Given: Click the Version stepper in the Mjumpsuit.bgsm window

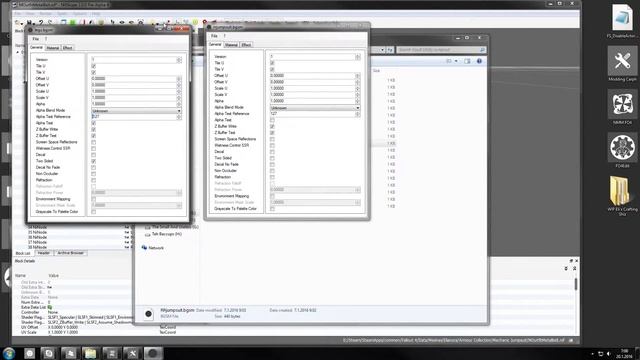Looking at the screenshot, I should tap(358, 57).
